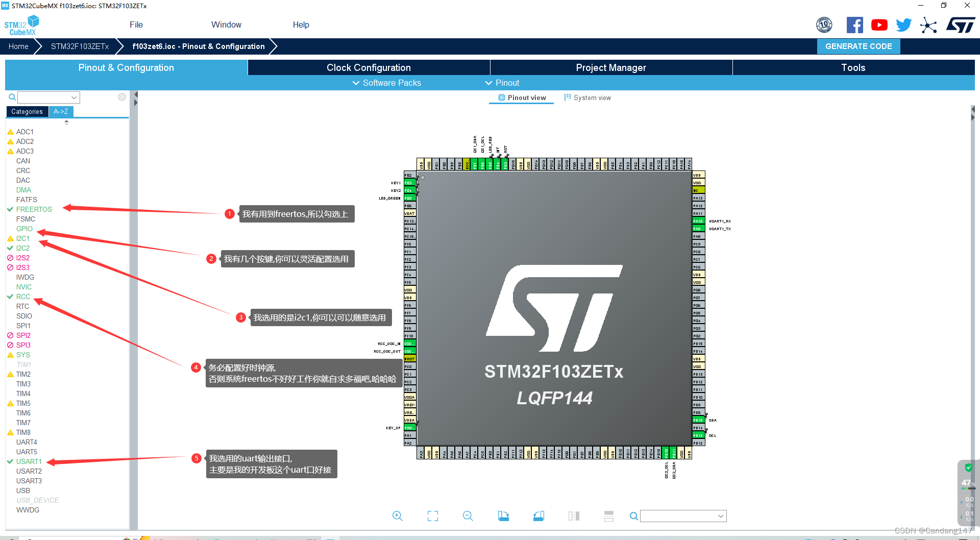Rotate the chip view clockwise
The width and height of the screenshot is (980, 540).
(503, 516)
